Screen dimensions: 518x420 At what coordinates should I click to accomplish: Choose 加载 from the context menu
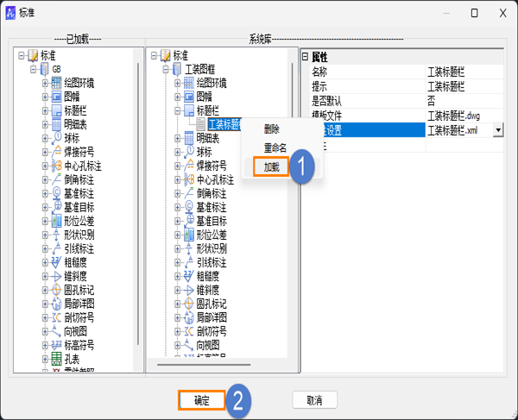[x=272, y=167]
